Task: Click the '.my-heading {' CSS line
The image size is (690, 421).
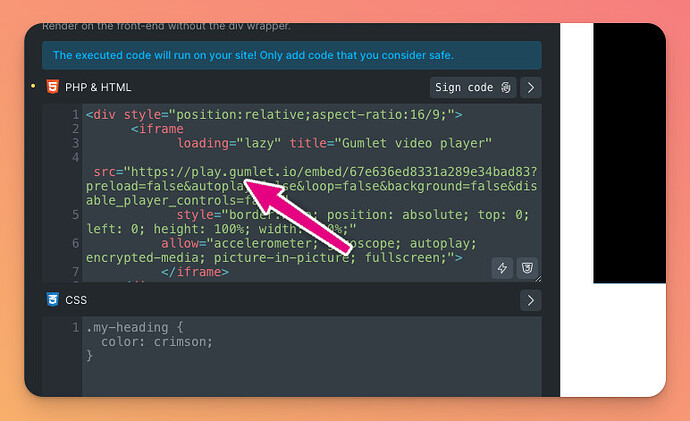Action: [135, 328]
